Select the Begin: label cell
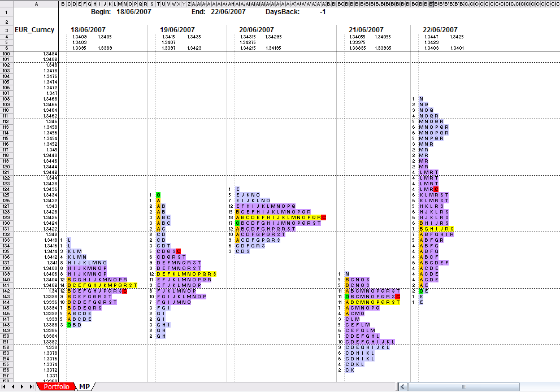 point(101,12)
